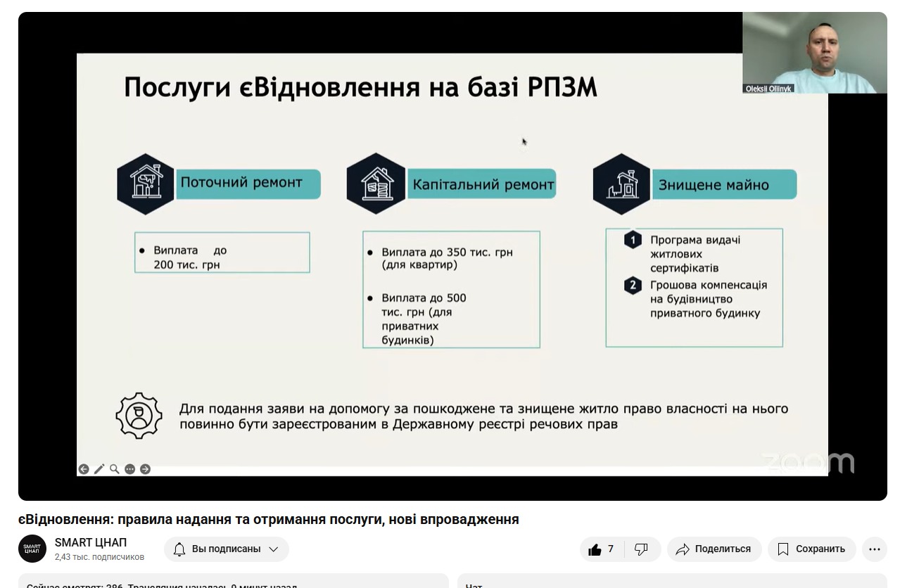The image size is (900, 588).
Task: Dislike the video with thumbs down
Action: click(642, 549)
